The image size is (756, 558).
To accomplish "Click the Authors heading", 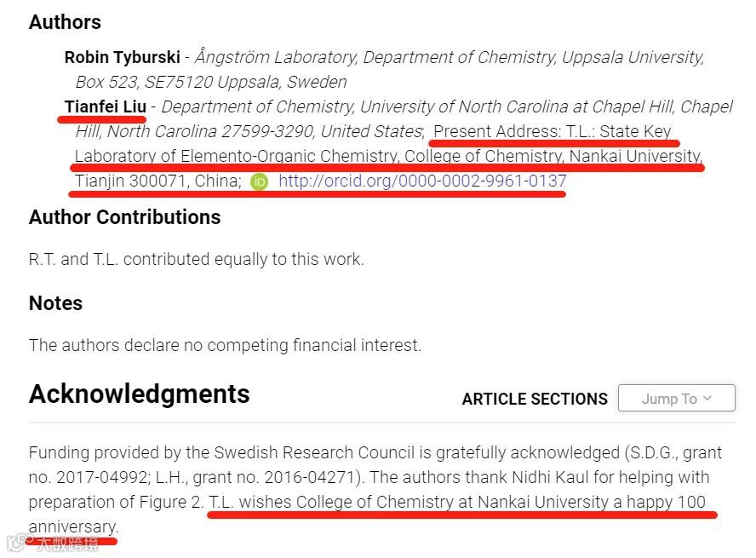I will tap(65, 22).
